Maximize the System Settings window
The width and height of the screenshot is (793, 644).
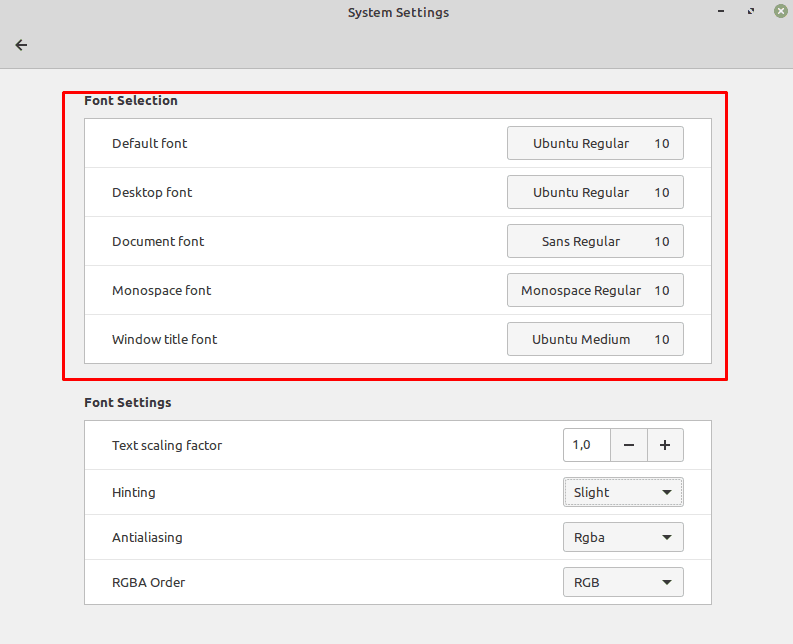(x=751, y=11)
